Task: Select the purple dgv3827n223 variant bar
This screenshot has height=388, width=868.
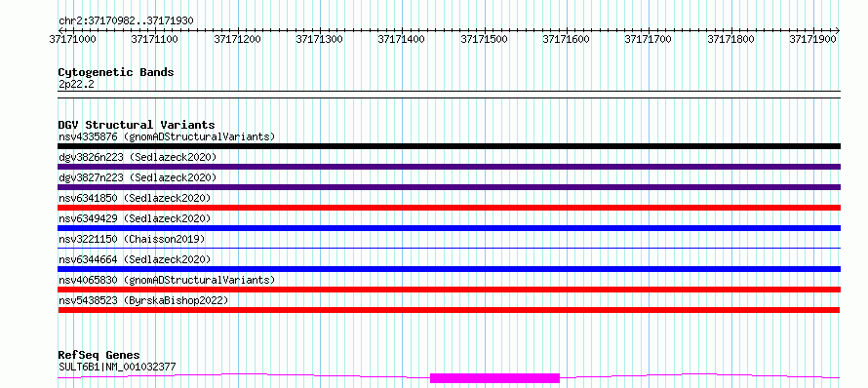Action: pyautogui.click(x=449, y=187)
